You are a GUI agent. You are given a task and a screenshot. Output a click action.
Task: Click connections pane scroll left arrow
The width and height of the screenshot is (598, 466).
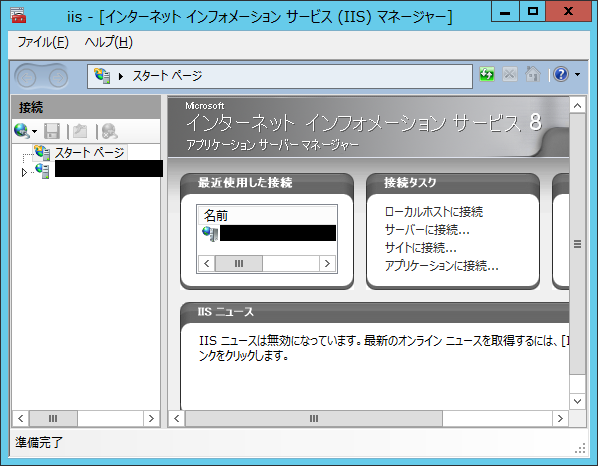tap(21, 418)
